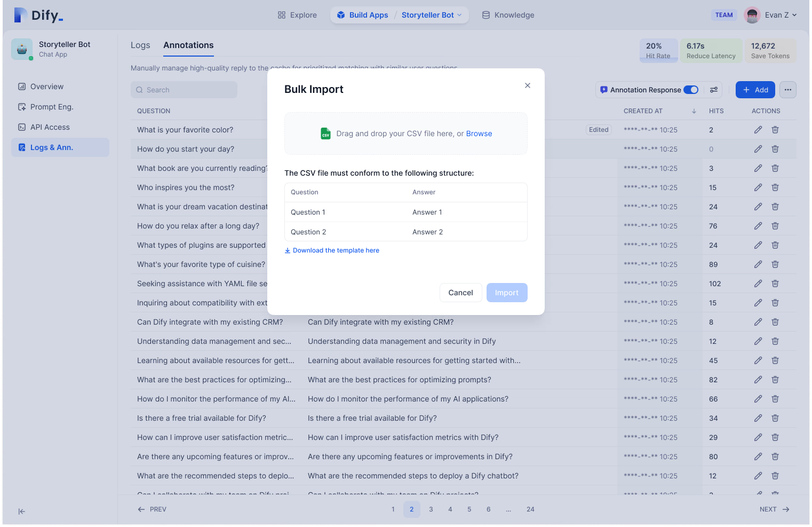Toggle the Annotation Response switch

click(690, 90)
